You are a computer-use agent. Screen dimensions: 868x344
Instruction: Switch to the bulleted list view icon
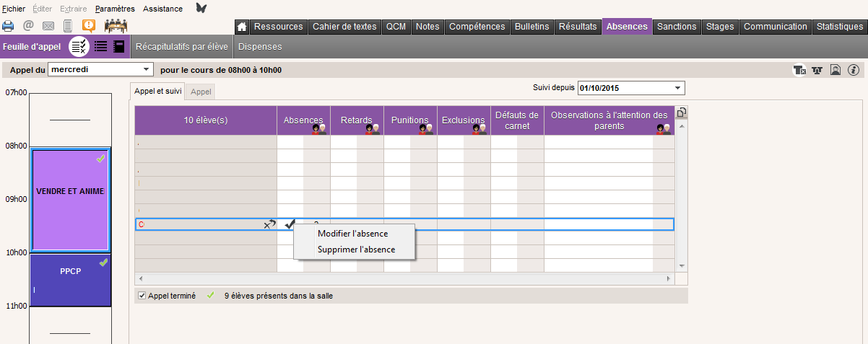(101, 47)
